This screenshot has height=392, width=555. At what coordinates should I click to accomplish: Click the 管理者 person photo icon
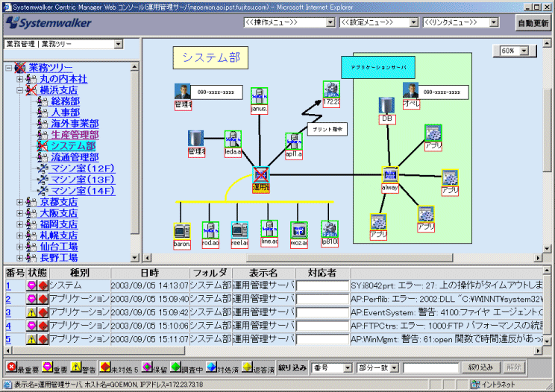click(183, 92)
